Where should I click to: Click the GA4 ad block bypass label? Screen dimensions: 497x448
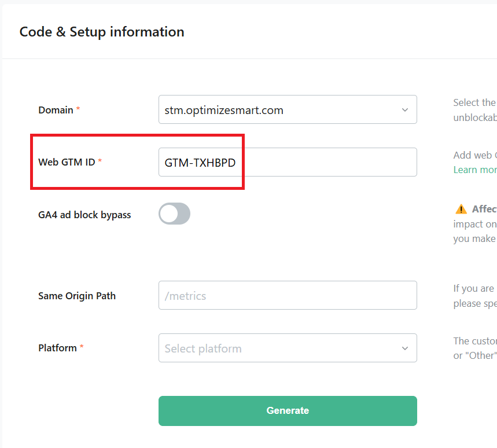[x=84, y=215]
